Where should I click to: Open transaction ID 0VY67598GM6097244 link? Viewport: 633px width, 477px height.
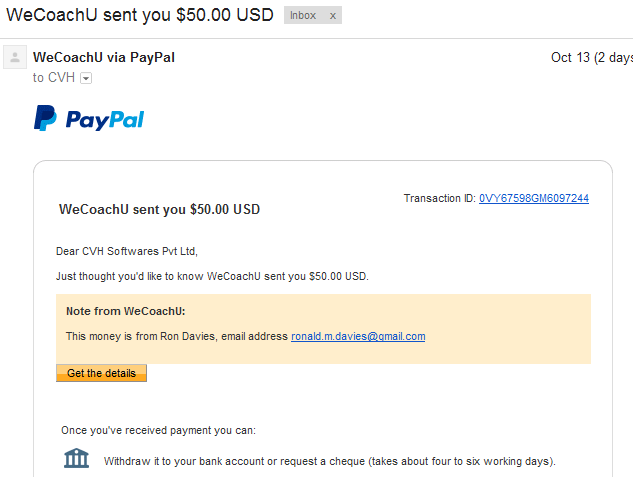point(534,198)
